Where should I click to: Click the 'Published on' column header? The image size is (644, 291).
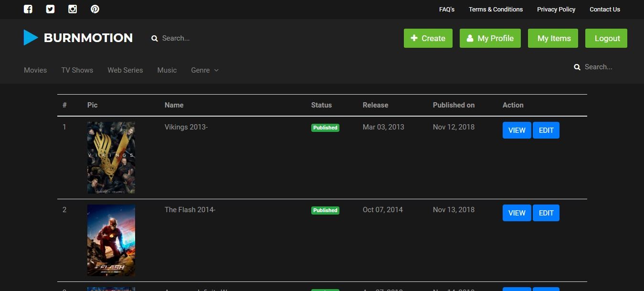(x=454, y=105)
